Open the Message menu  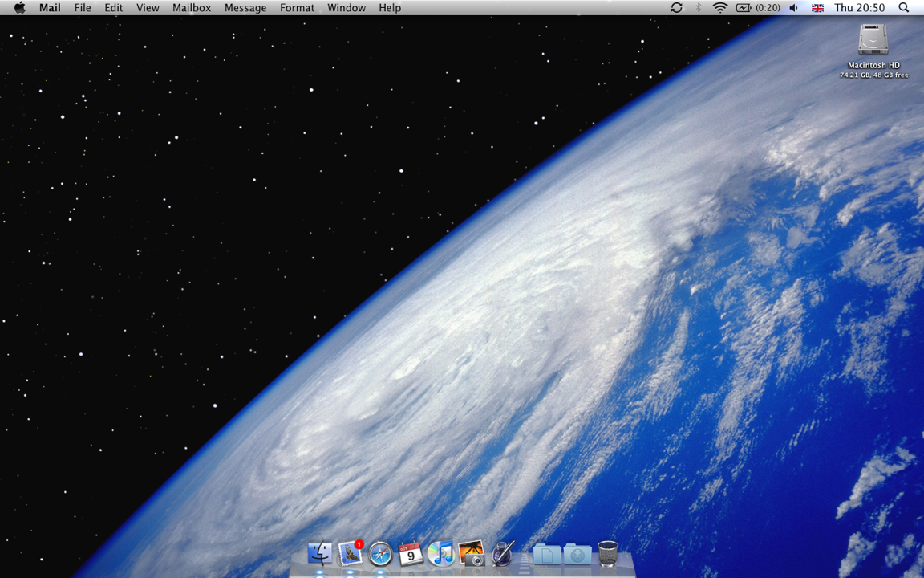(245, 8)
